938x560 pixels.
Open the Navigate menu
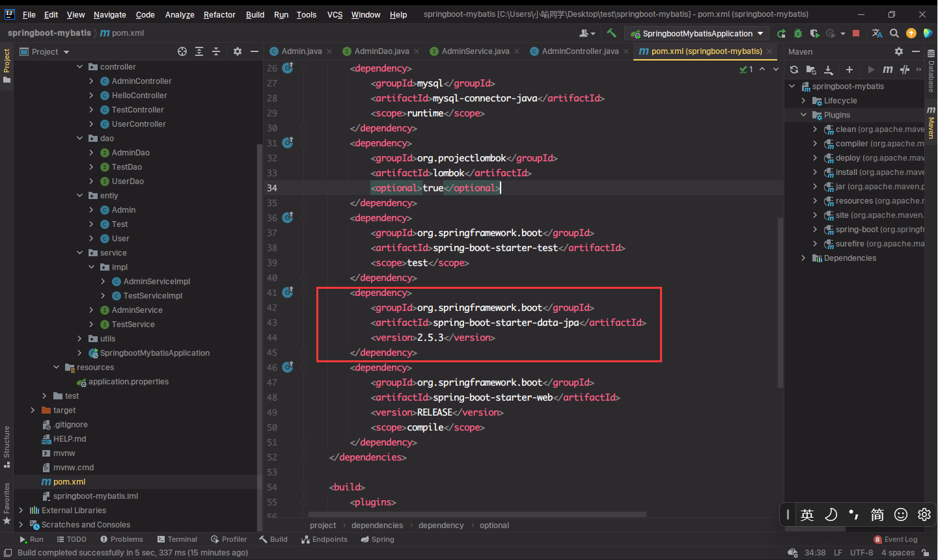click(109, 14)
